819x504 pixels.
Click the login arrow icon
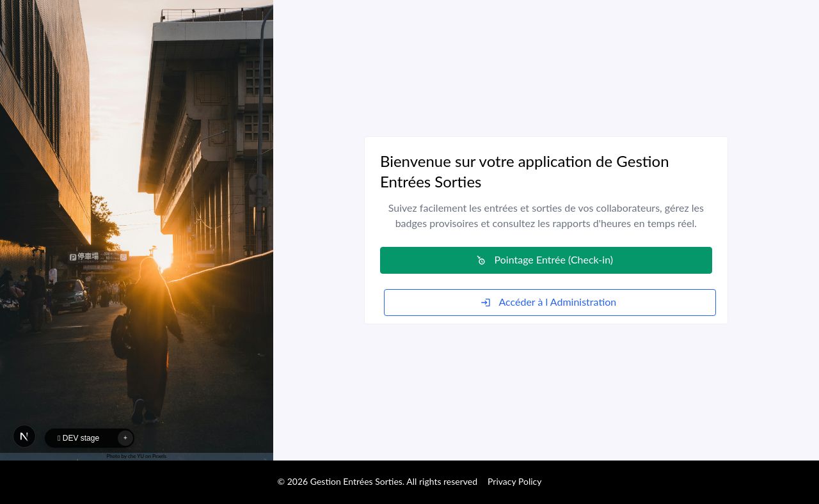pos(486,303)
